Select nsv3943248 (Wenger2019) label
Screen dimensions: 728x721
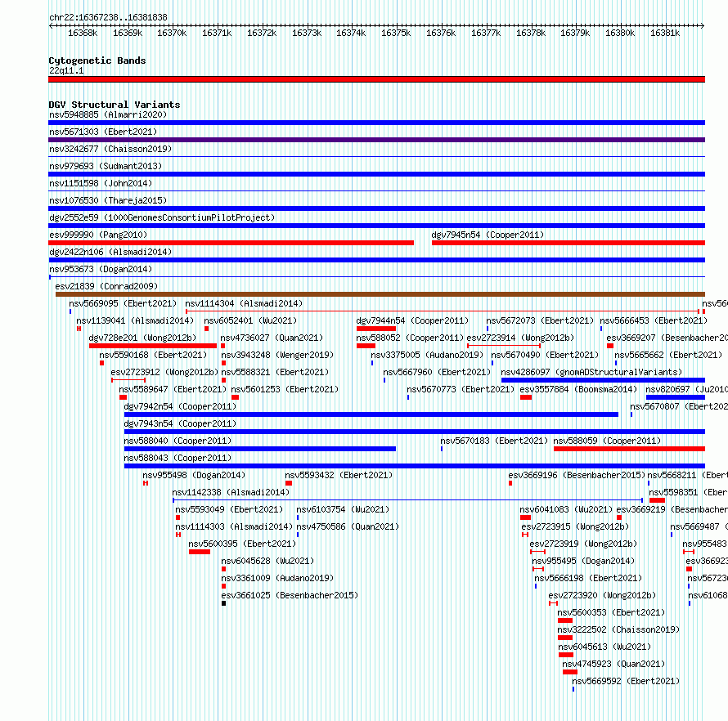click(276, 355)
